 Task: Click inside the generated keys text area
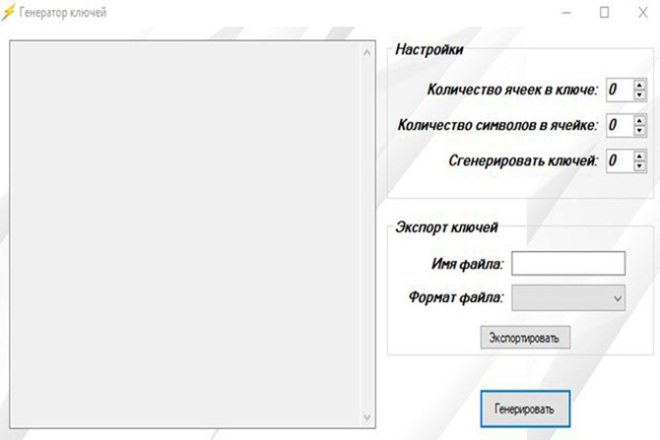(x=185, y=235)
